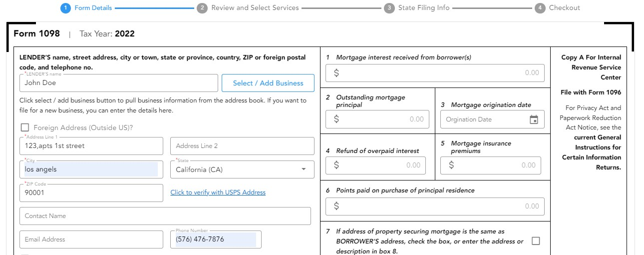This screenshot has width=644, height=255.
Task: Click the Form 1098 title text
Action: point(36,33)
